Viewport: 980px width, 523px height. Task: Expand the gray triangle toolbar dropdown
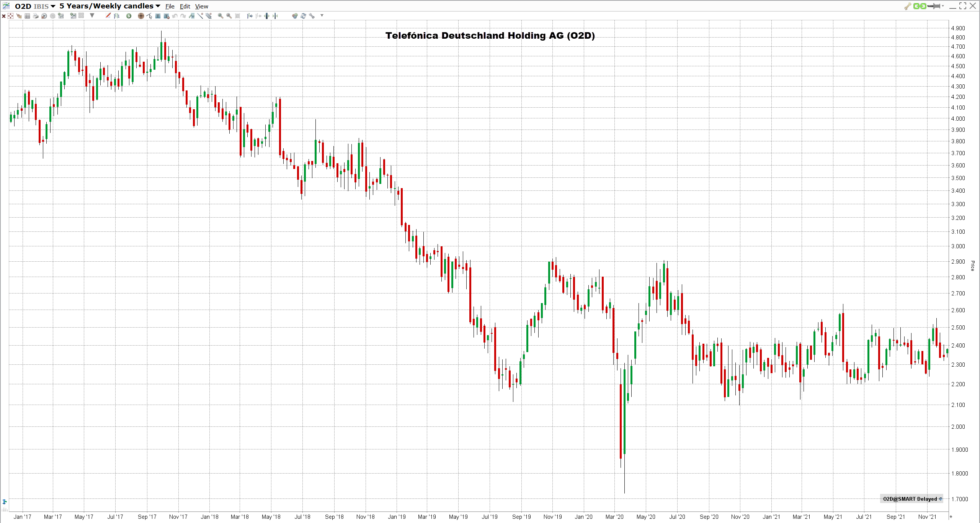pyautogui.click(x=92, y=15)
